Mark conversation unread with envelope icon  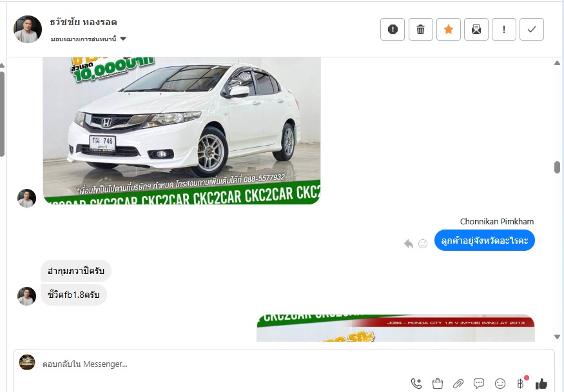pos(476,29)
